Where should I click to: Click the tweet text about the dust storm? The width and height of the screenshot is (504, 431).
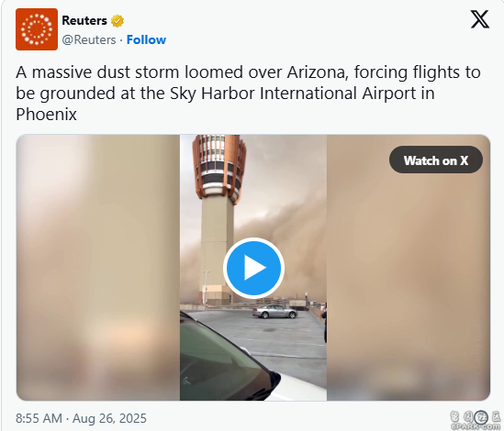(x=248, y=94)
